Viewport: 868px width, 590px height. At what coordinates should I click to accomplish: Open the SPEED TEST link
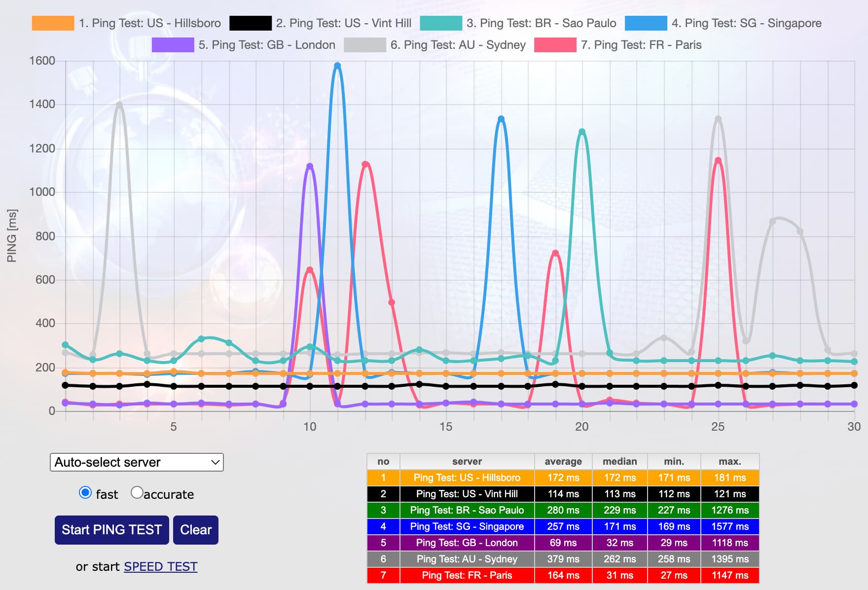point(160,566)
